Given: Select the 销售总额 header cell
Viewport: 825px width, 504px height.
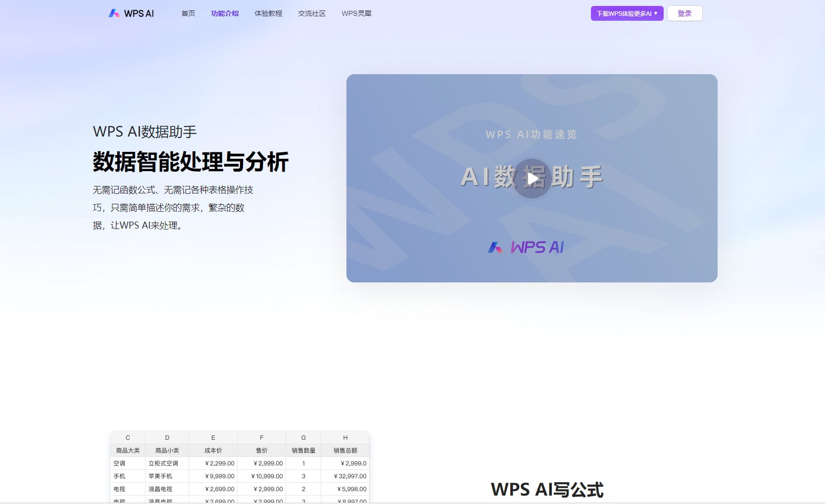Looking at the screenshot, I should [345, 451].
